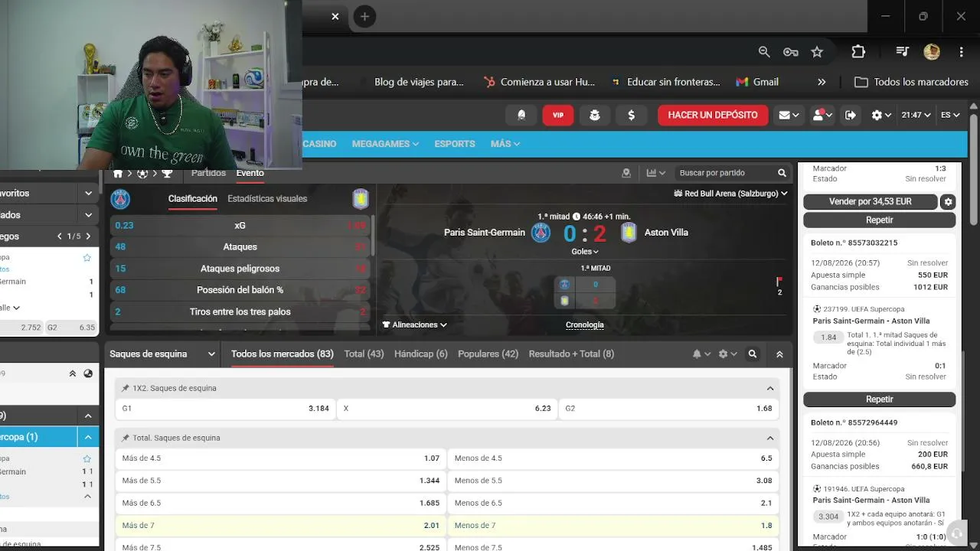Open the 21:47 time zone selector

(x=916, y=115)
